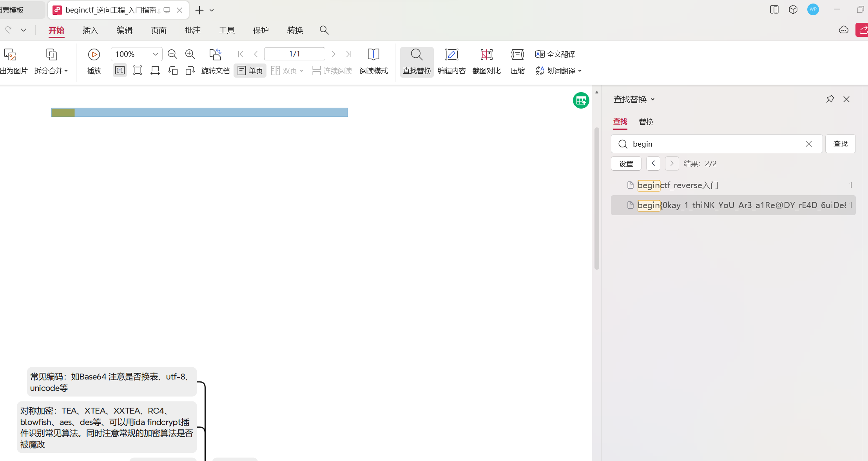868x461 pixels.
Task: Open the zoom percentage dropdown
Action: (x=155, y=54)
